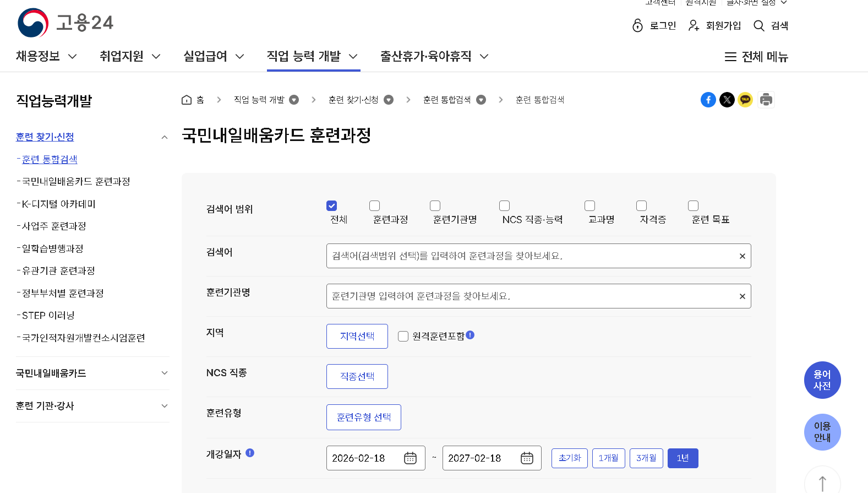Select 정부부처별 훈련과정 in the sidebar
Screen dimensions: 868x493
pos(63,293)
